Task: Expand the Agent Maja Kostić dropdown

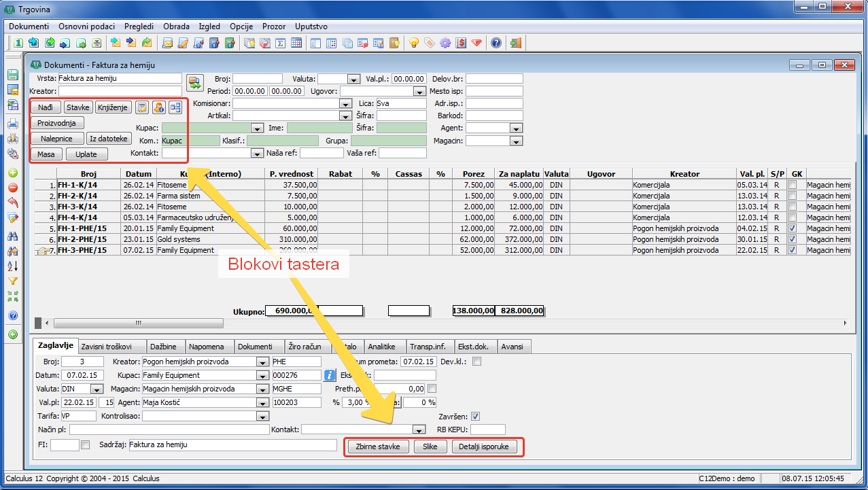Action: pos(262,402)
